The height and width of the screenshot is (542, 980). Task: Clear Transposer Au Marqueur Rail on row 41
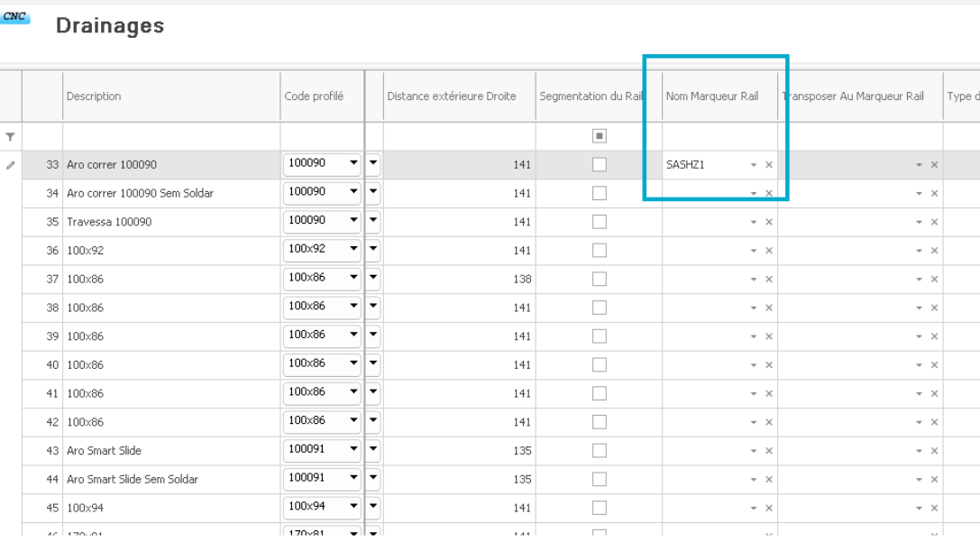tap(934, 394)
